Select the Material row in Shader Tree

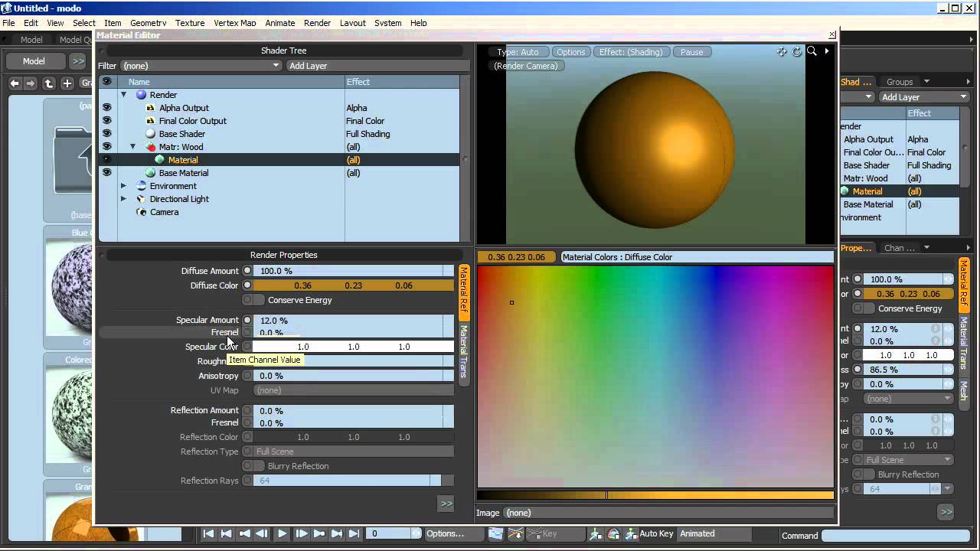[x=280, y=160]
